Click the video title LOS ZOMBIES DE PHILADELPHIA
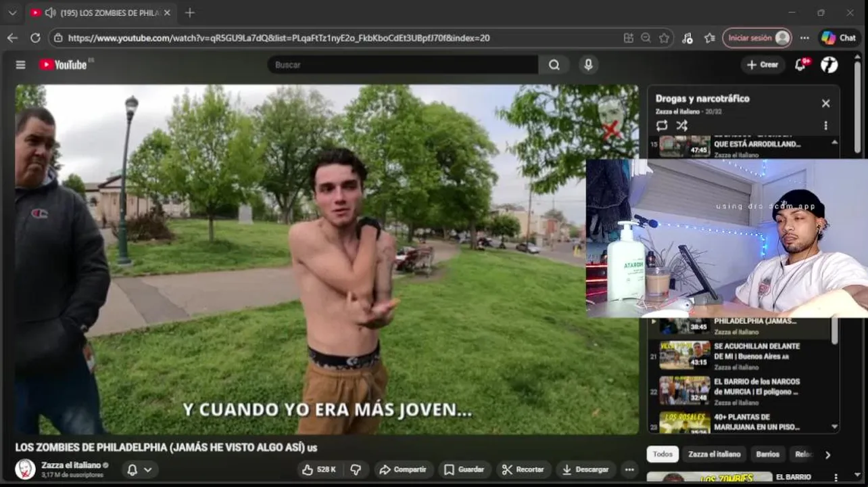868x487 pixels. pyautogui.click(x=166, y=448)
